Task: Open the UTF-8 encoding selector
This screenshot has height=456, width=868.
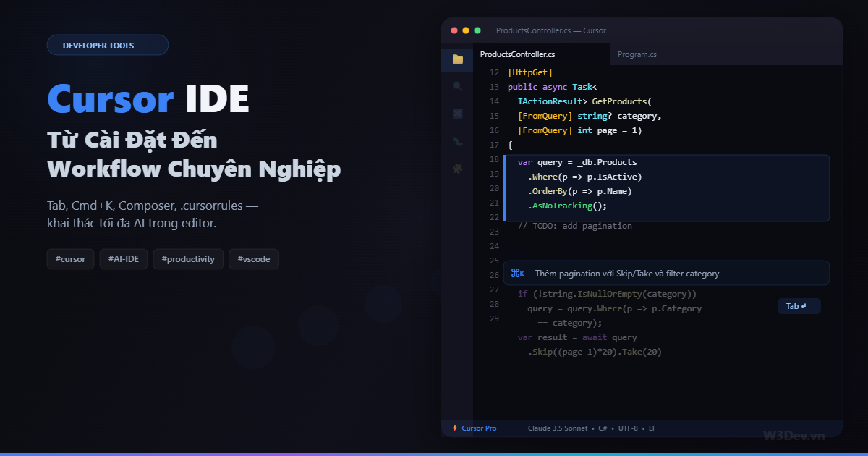Action: click(629, 428)
